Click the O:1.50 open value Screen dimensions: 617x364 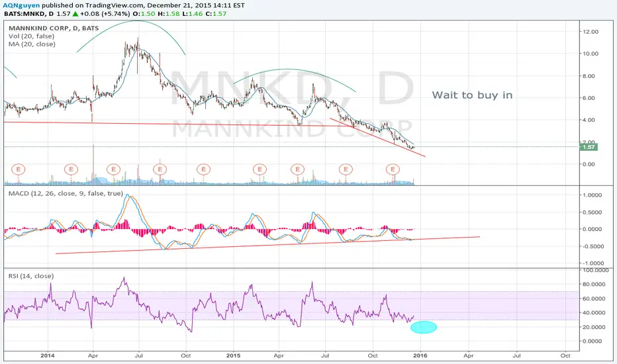[144, 14]
